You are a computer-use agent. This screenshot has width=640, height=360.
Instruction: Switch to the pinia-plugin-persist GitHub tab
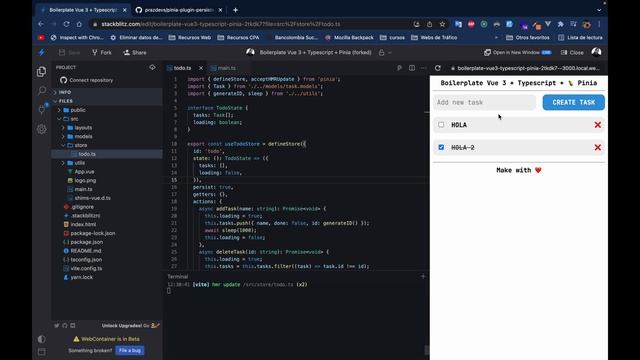point(178,10)
